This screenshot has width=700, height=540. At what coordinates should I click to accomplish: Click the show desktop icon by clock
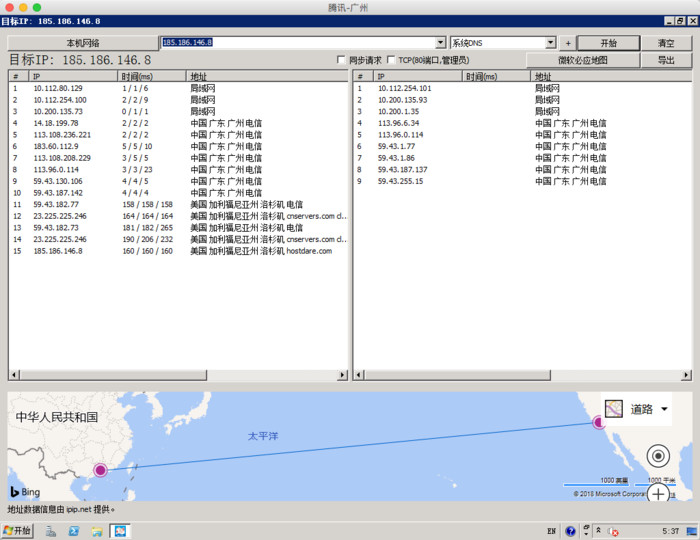(x=692, y=531)
